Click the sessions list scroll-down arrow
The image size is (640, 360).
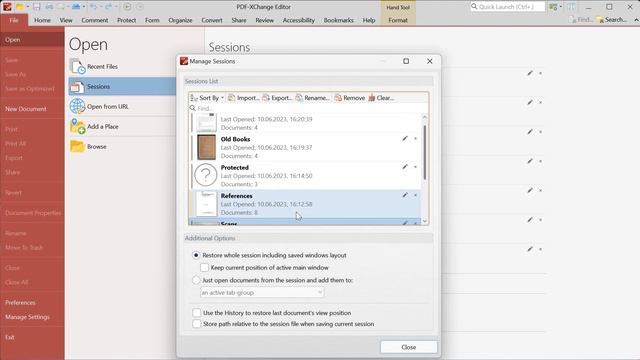[424, 221]
